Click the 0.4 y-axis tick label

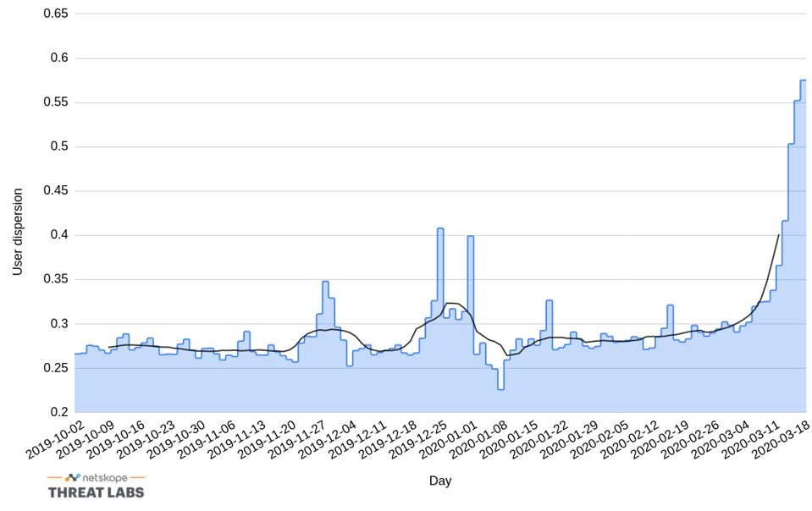(58, 235)
